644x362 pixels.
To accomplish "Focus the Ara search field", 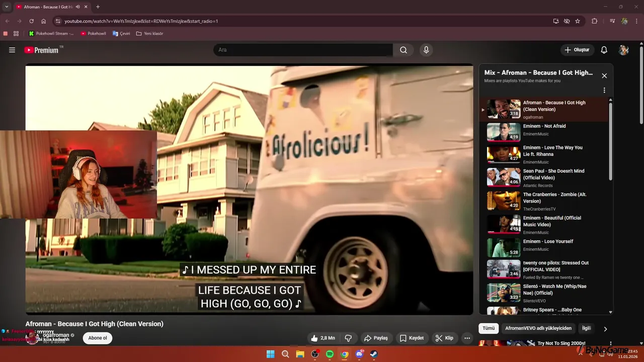I will pos(303,50).
